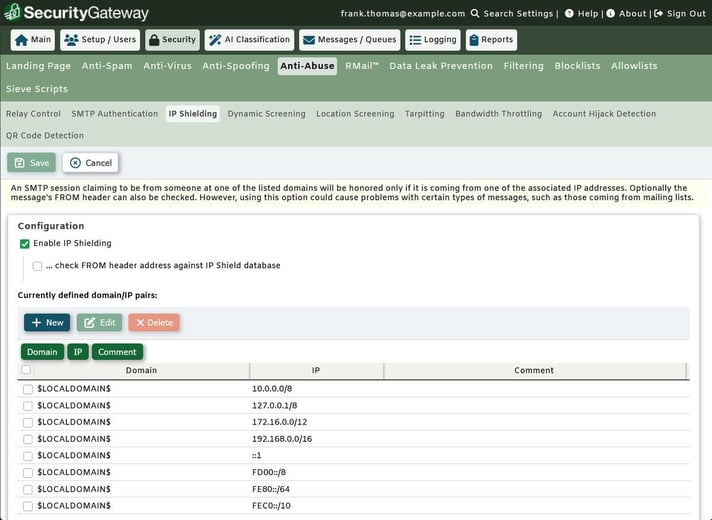
Task: Sort by the Domain column header
Action: click(x=141, y=370)
